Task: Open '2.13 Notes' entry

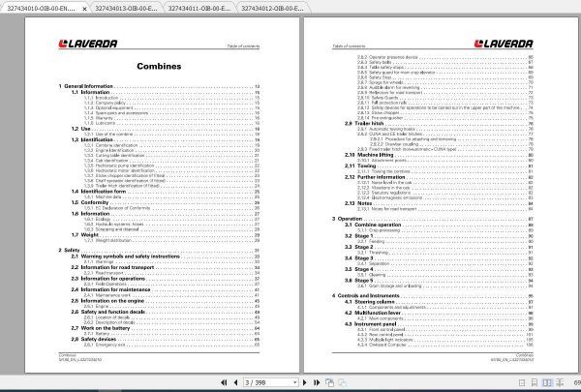Action: [439, 203]
